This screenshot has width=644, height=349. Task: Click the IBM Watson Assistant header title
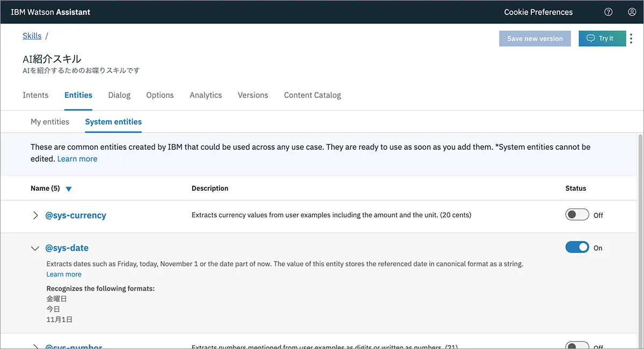click(50, 12)
